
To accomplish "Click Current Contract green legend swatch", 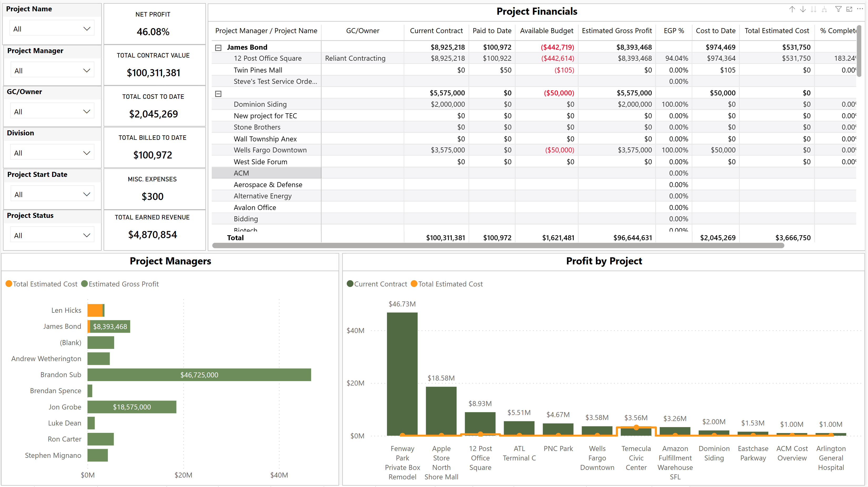I will (350, 284).
